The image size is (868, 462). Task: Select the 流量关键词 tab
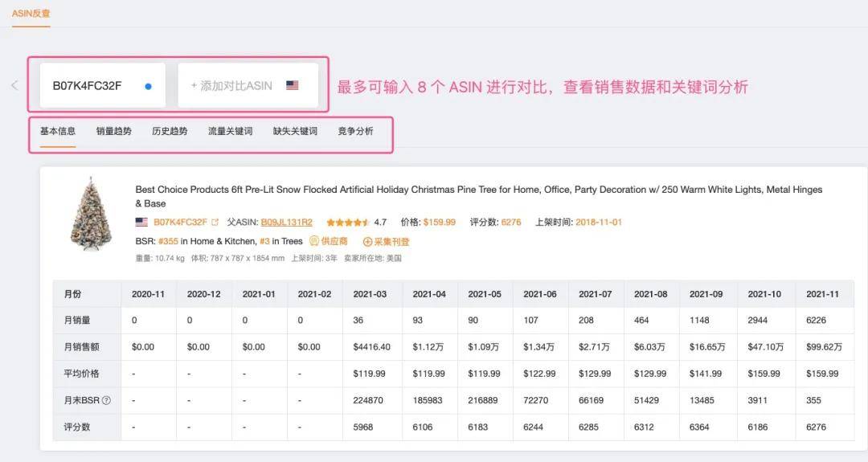230,131
